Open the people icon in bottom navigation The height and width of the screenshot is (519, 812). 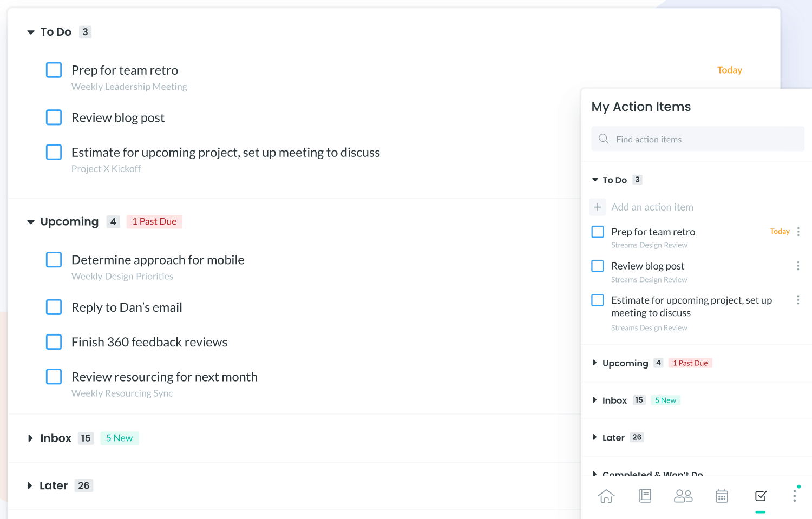pos(683,496)
